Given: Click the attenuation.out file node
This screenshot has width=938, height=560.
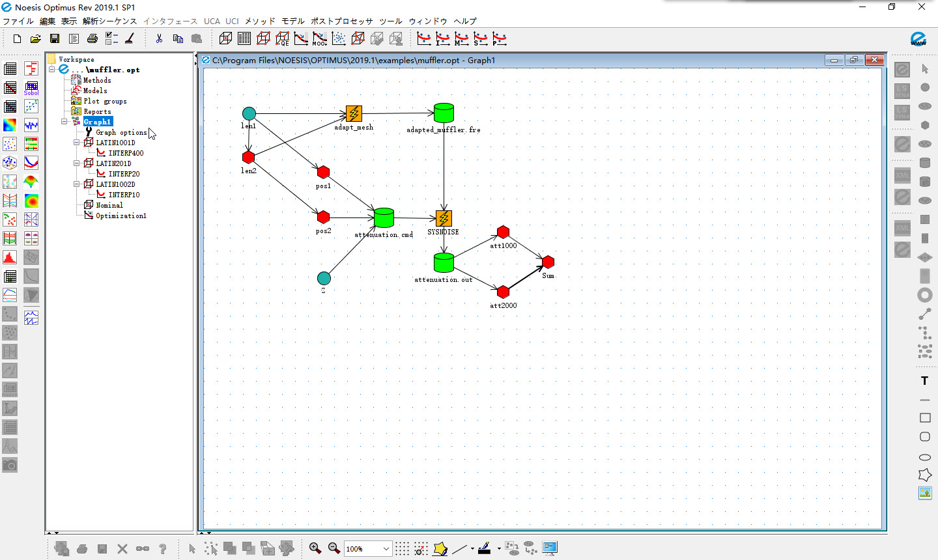Looking at the screenshot, I should tap(444, 262).
